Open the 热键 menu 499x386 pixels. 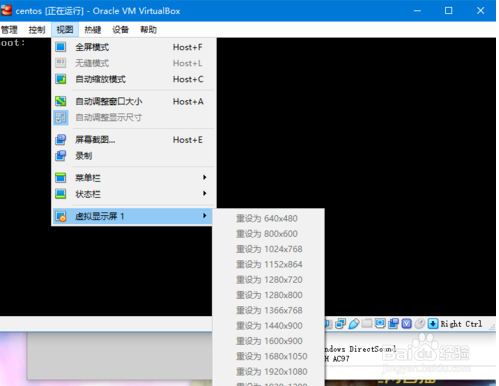click(93, 30)
